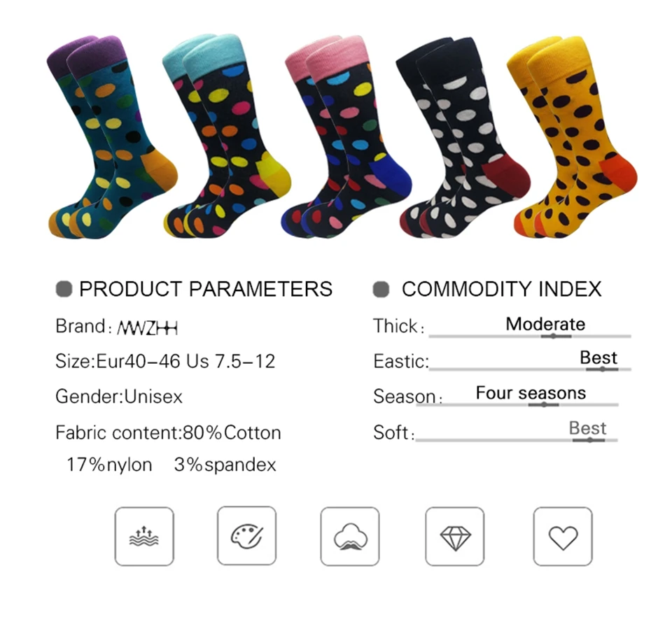Click the water evaporation breathable icon
This screenshot has height=622, width=672.
pos(144,537)
